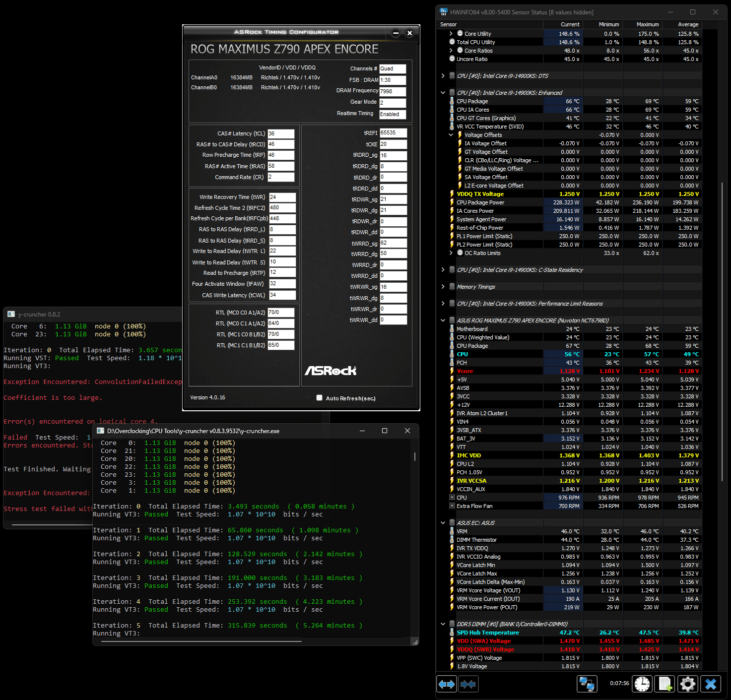Click the thermometer icon beside Motherboard
Image resolution: width=731 pixels, height=700 pixels.
452,329
